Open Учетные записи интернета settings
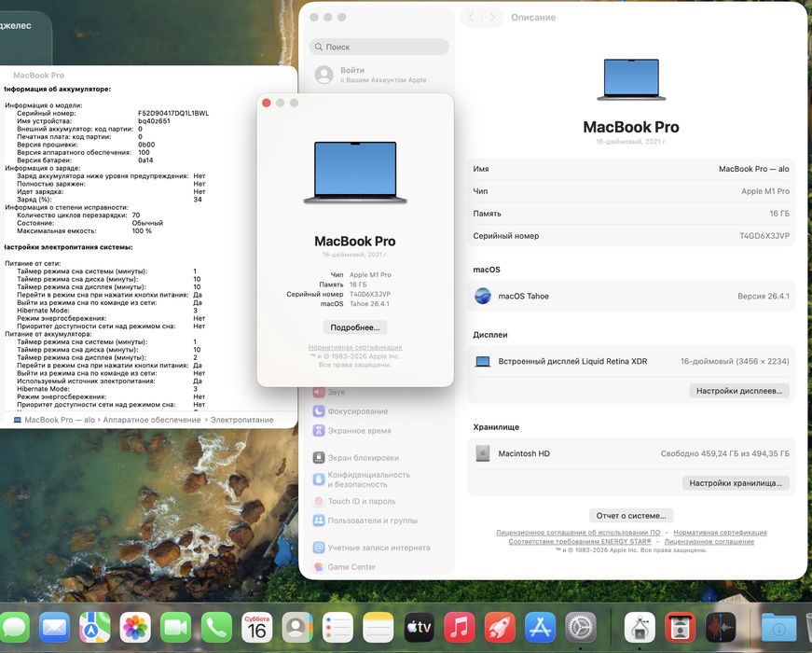Screen dimensions: 812x653 [371, 548]
